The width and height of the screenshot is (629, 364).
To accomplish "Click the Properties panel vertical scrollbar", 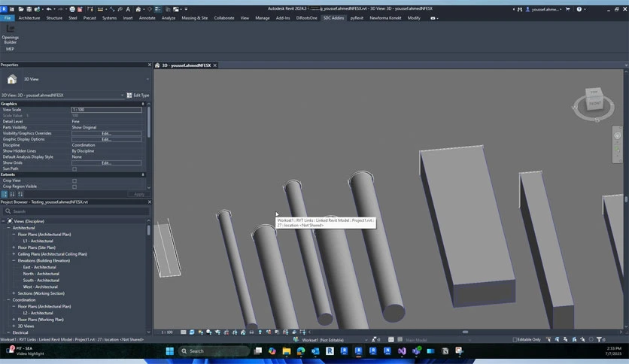I will tap(148, 123).
